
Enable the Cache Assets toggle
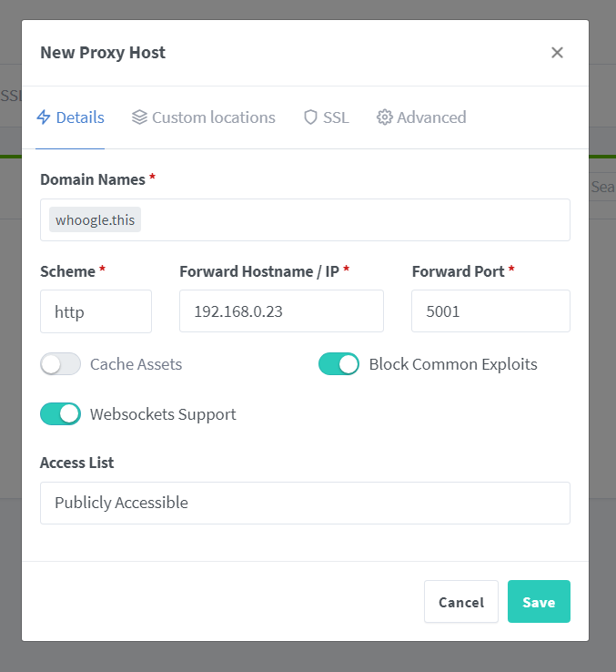click(x=61, y=364)
